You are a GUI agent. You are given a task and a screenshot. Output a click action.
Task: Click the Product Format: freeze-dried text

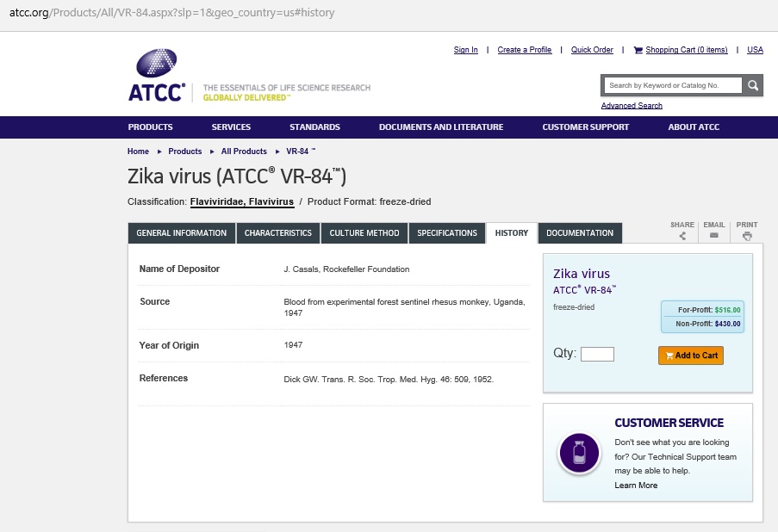[369, 201]
